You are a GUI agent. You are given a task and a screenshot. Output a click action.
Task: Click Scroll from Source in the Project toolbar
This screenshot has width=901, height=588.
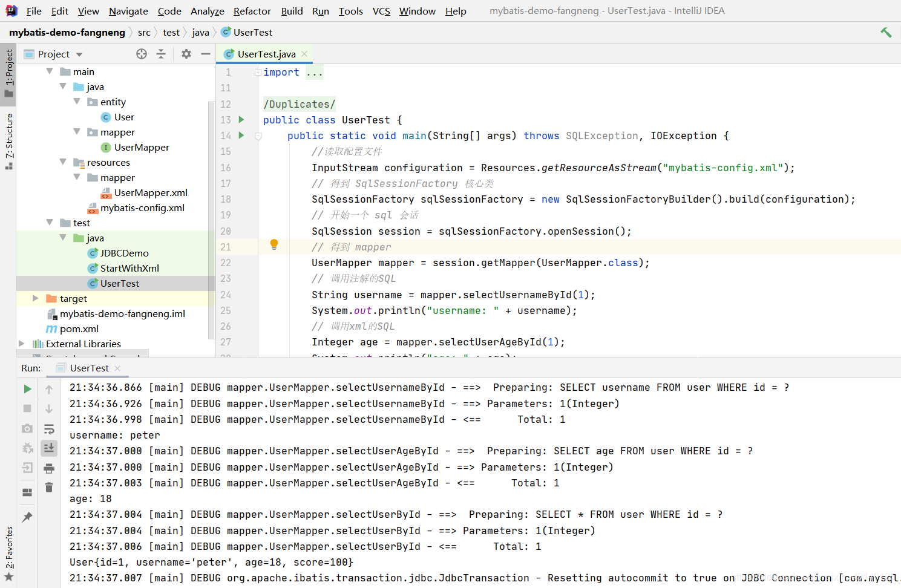click(x=141, y=54)
